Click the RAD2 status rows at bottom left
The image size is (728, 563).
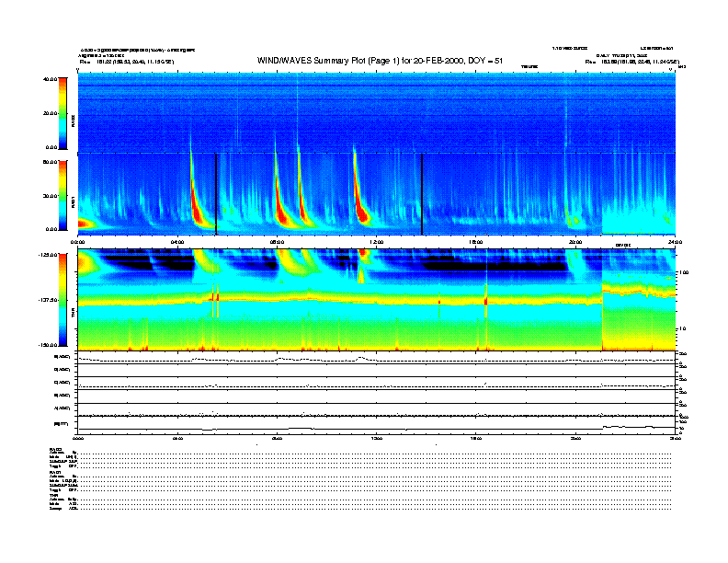pos(64,460)
